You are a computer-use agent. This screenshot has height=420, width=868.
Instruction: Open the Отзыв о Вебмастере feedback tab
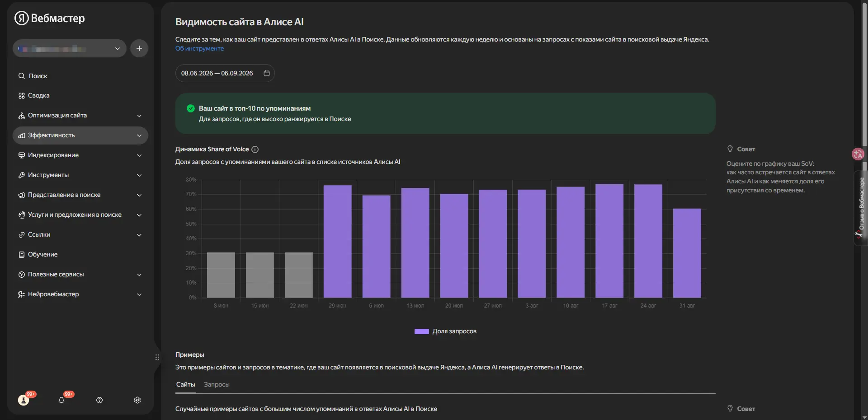(861, 208)
